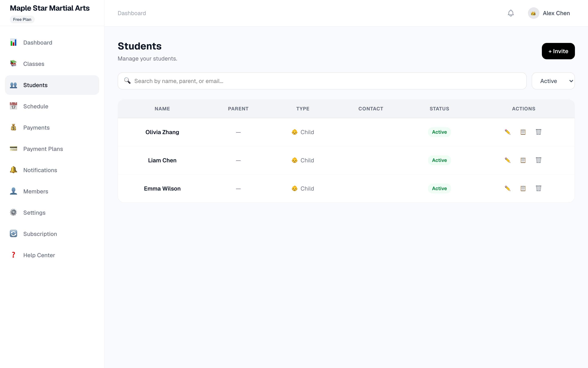Open Payments in the sidebar
The image size is (588, 368).
point(52,128)
